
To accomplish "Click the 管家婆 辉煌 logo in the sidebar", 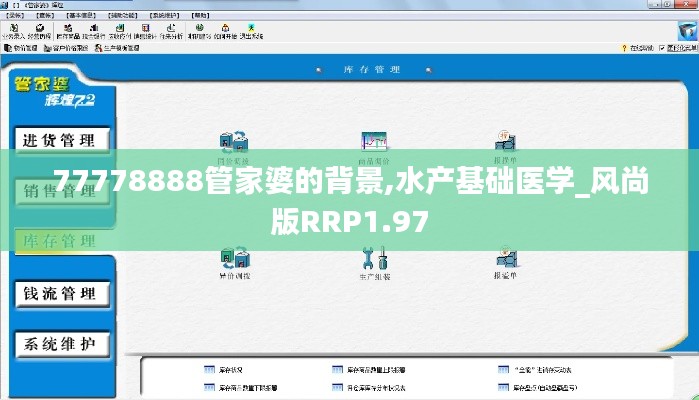I will [x=54, y=91].
